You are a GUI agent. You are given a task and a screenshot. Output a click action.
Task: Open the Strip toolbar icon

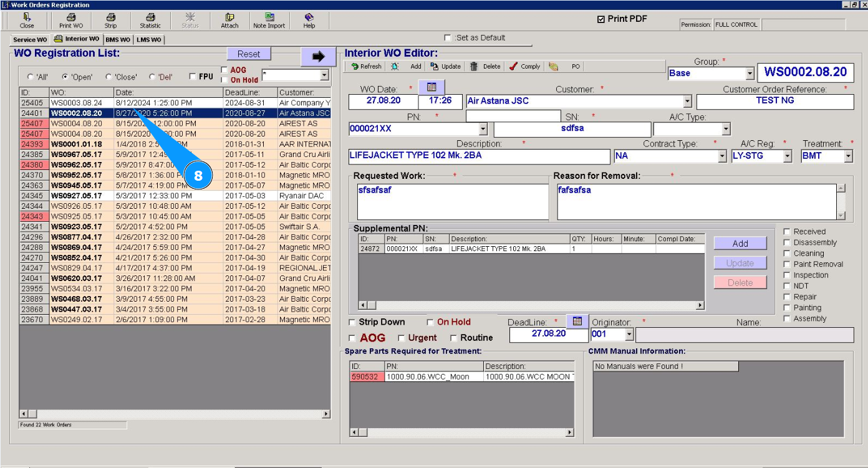coord(110,20)
